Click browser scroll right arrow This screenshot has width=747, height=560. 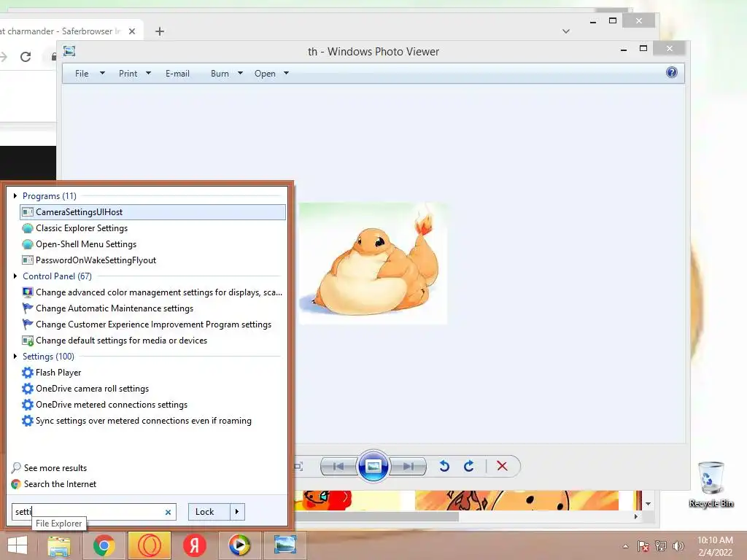[x=635, y=517]
